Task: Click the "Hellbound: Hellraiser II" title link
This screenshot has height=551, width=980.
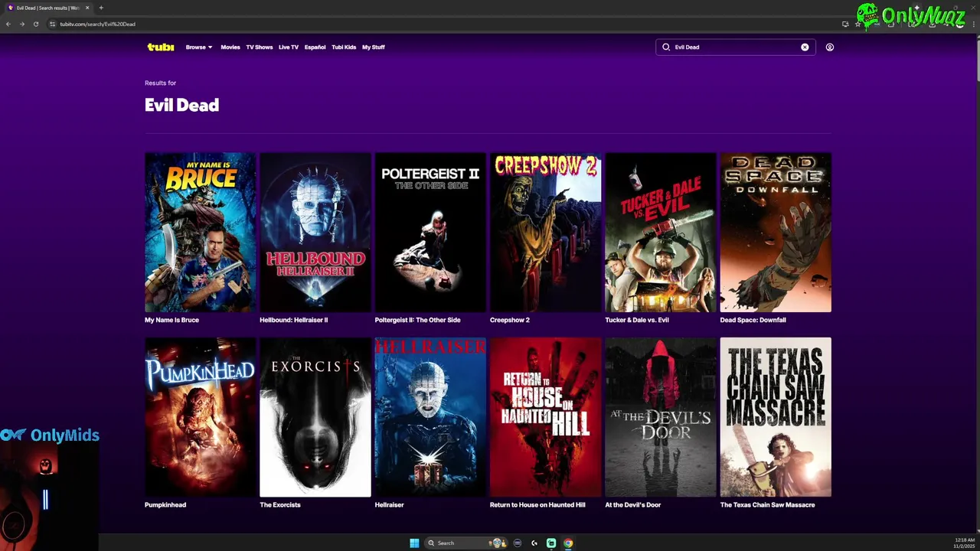Action: 294,320
